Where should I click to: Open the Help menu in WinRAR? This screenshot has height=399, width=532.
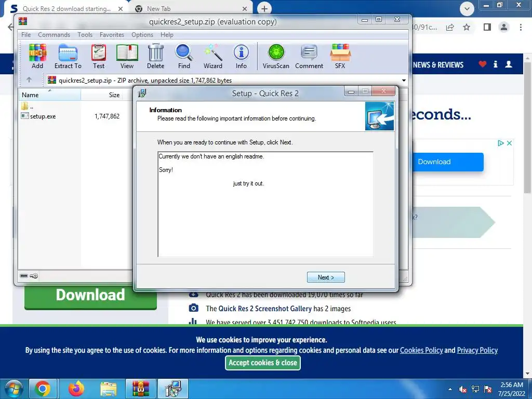(x=167, y=35)
